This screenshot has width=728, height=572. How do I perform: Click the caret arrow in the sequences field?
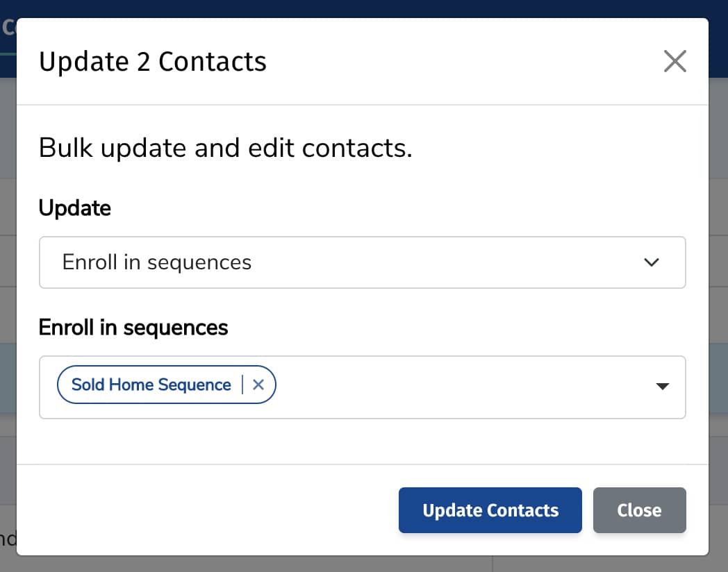(663, 387)
